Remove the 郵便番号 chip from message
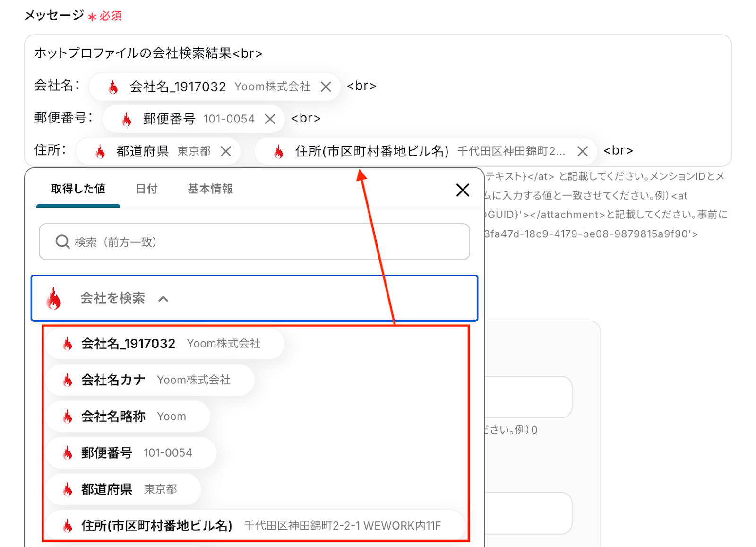 pyautogui.click(x=270, y=119)
